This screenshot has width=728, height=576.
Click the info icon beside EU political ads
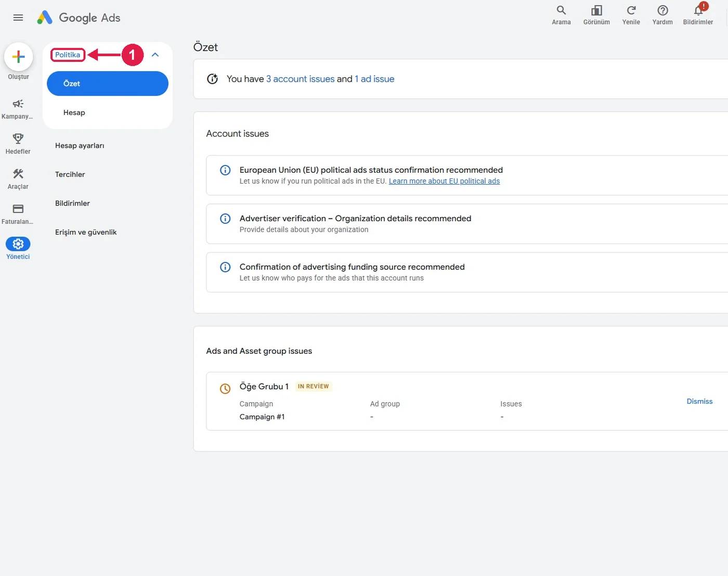(225, 170)
